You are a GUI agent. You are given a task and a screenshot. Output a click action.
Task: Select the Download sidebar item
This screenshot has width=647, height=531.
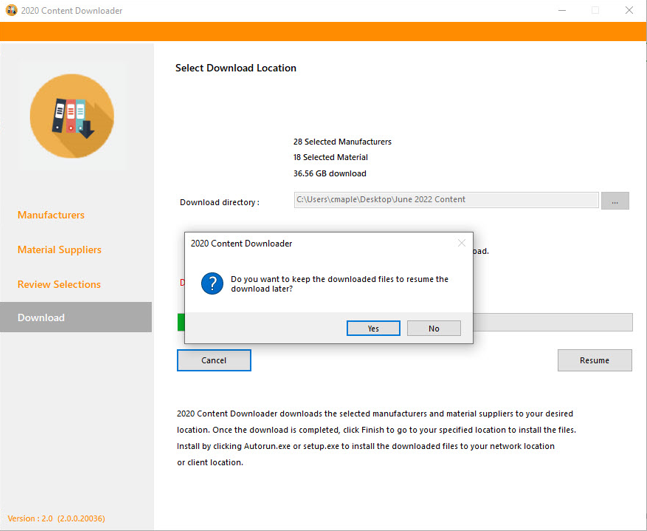[x=76, y=317]
